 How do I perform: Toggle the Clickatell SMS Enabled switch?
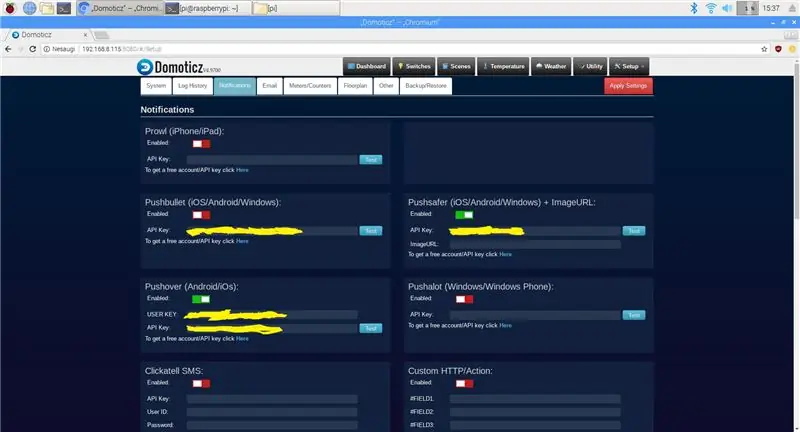point(201,383)
